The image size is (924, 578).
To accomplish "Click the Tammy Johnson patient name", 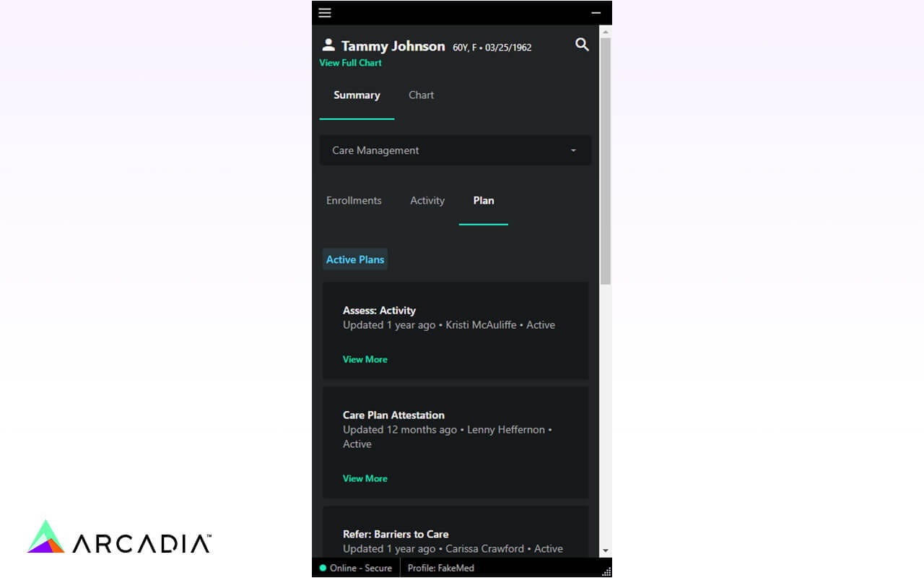I will tap(393, 46).
